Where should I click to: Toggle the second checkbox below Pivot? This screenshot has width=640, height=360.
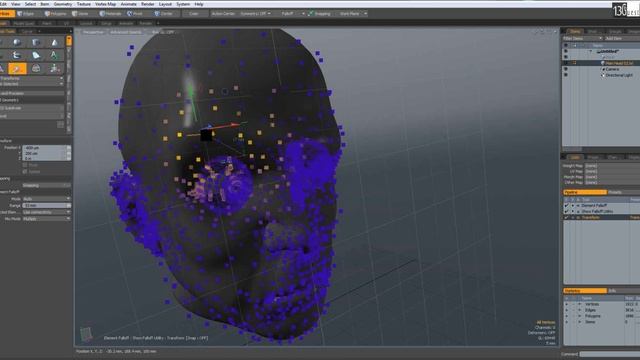tap(25, 172)
